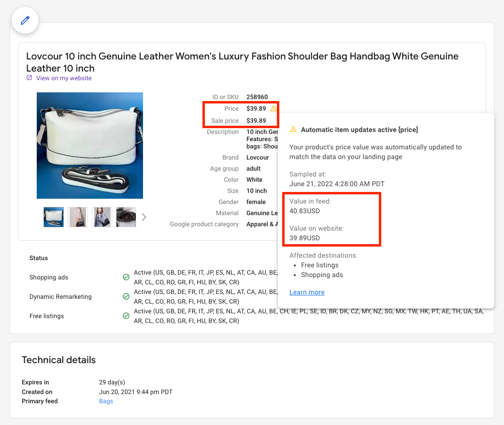
Task: Click the external link icon beside View on my website
Action: [29, 78]
